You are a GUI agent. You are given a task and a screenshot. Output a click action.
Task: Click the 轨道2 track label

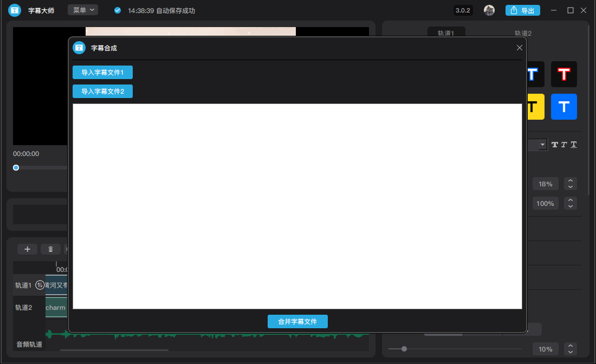click(23, 307)
